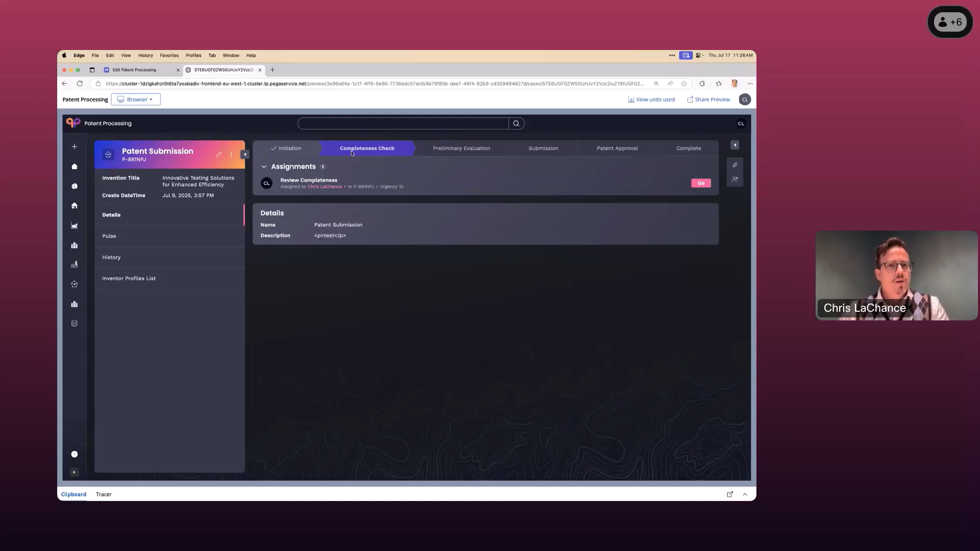980x551 pixels.
Task: Open the home icon in the left sidebar
Action: pyautogui.click(x=75, y=206)
